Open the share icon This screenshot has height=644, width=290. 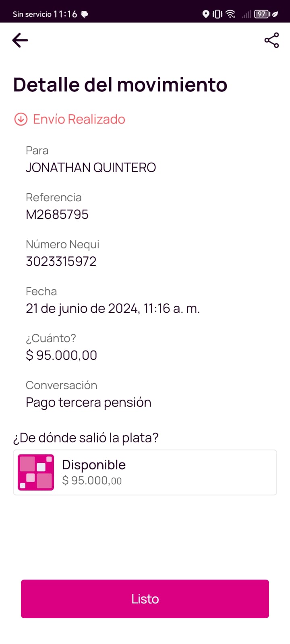(x=271, y=40)
